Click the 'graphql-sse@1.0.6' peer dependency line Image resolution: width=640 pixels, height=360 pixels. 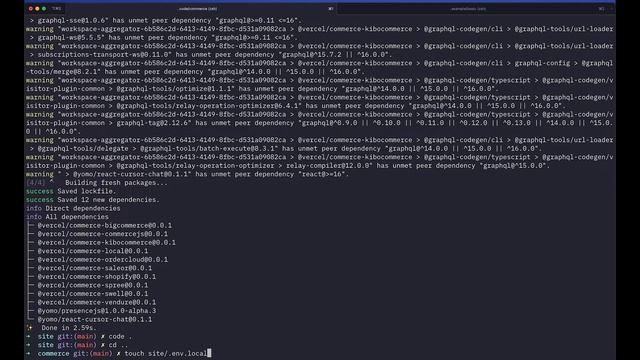point(165,20)
